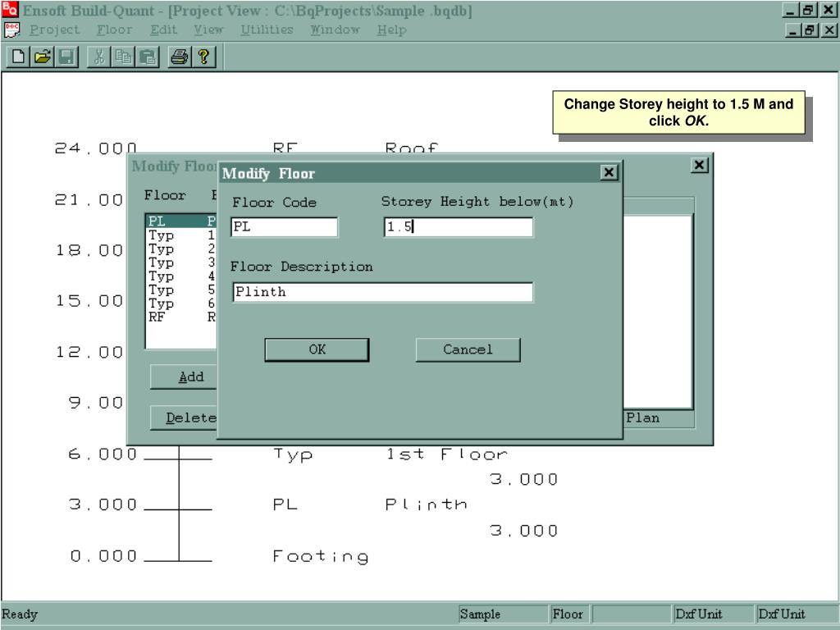Restore the inner project view window

(810, 30)
